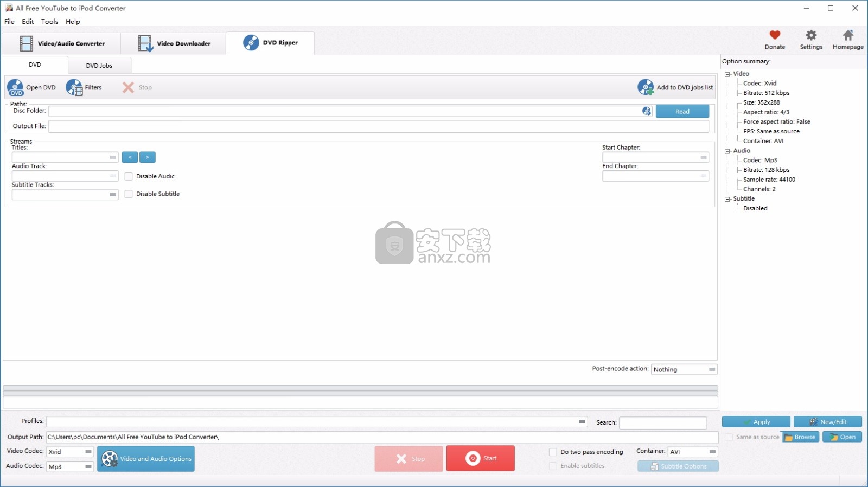Select the DVD sub-tab

pyautogui.click(x=35, y=65)
